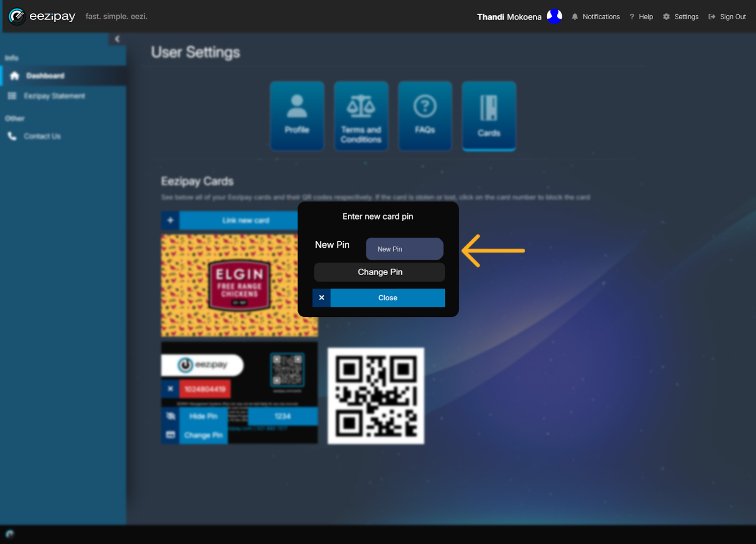Open Contact Us phone link

[42, 136]
